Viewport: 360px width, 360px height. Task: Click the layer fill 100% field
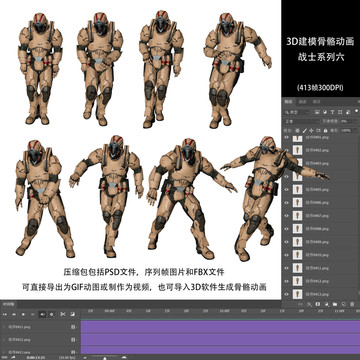point(347,130)
